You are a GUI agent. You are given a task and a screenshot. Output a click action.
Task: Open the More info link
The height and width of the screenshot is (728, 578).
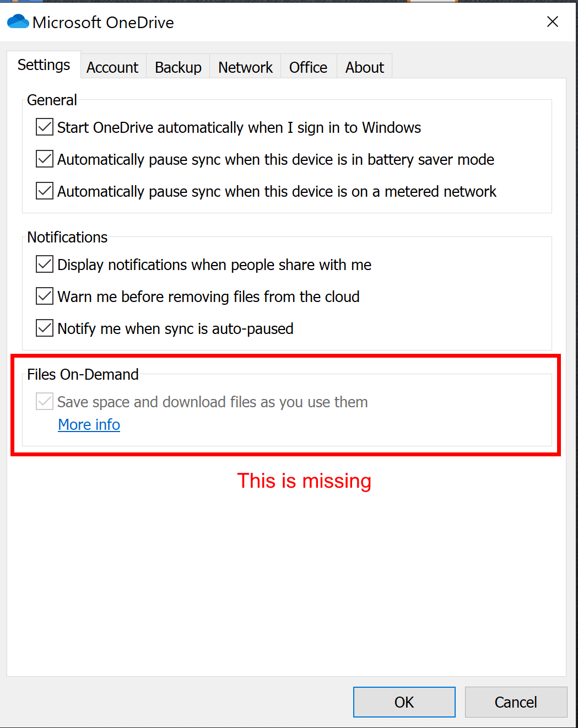tap(89, 425)
